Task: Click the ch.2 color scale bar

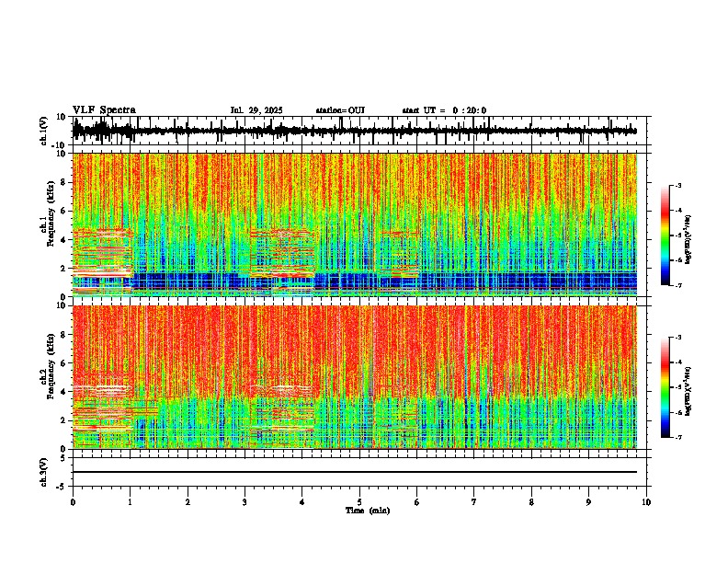Action: click(665, 387)
